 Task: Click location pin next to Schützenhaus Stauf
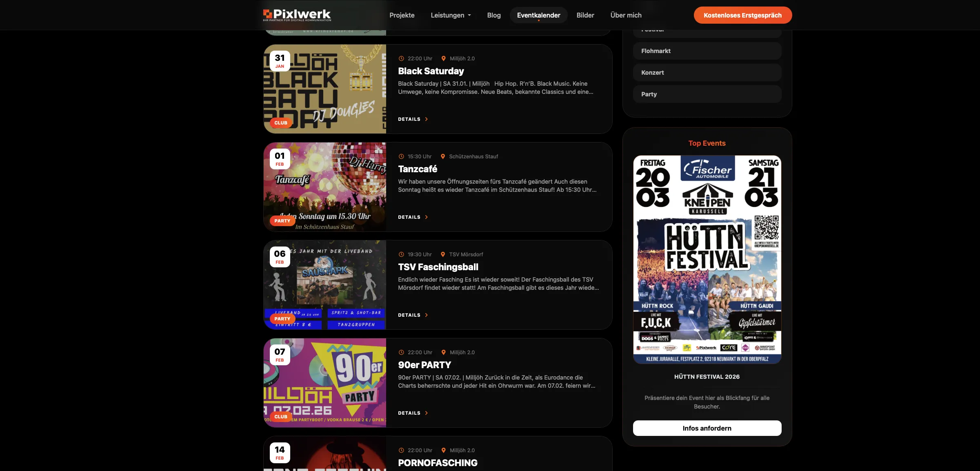443,156
